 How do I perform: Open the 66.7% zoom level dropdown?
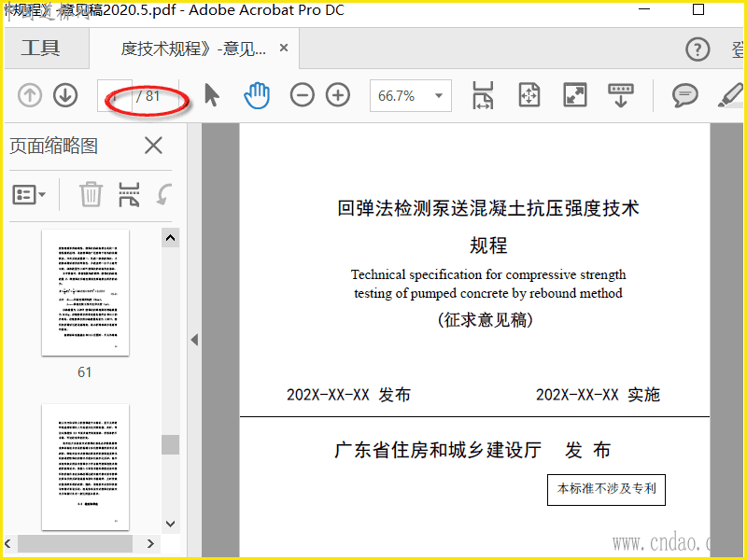[411, 96]
